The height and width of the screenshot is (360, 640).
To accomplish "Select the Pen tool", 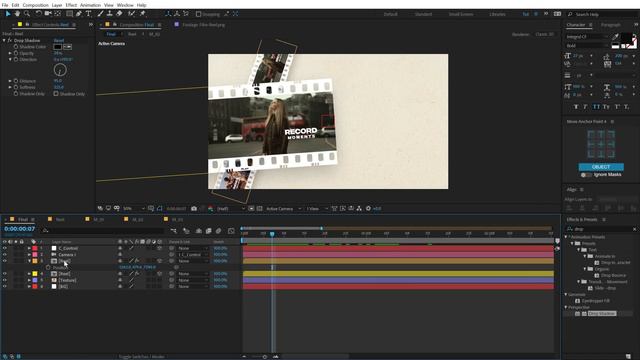I will [79, 14].
